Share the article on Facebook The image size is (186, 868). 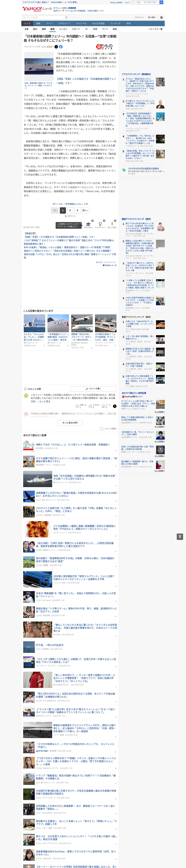click(x=61, y=47)
